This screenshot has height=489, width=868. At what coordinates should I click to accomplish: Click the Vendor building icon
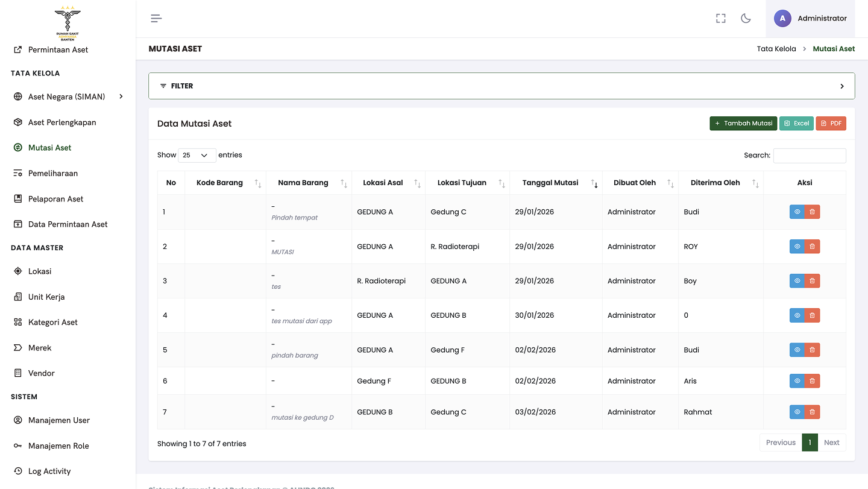(18, 373)
